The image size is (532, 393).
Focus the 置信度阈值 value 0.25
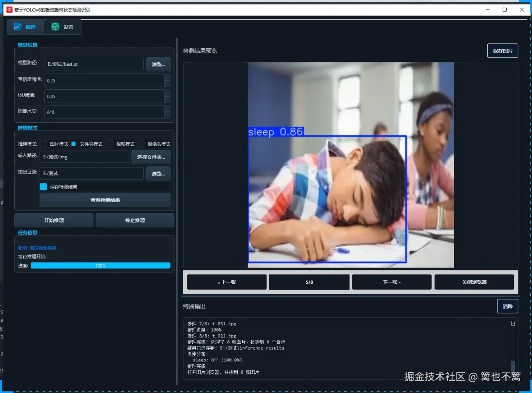coord(104,80)
